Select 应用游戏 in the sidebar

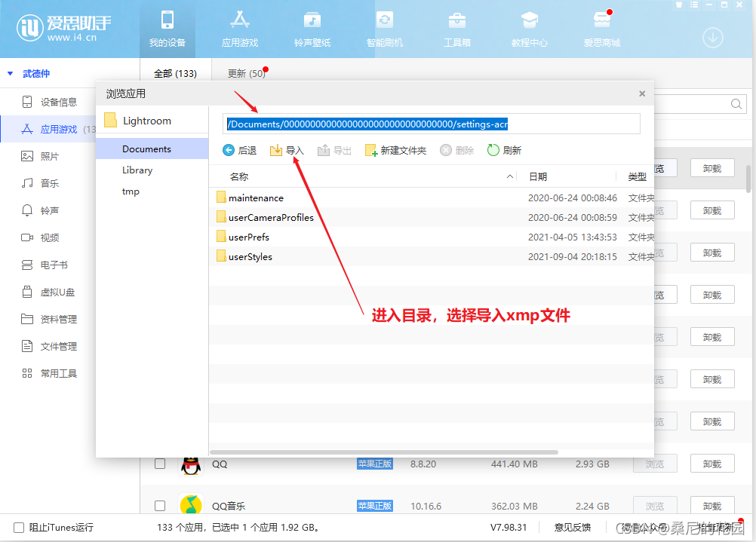pyautogui.click(x=49, y=129)
